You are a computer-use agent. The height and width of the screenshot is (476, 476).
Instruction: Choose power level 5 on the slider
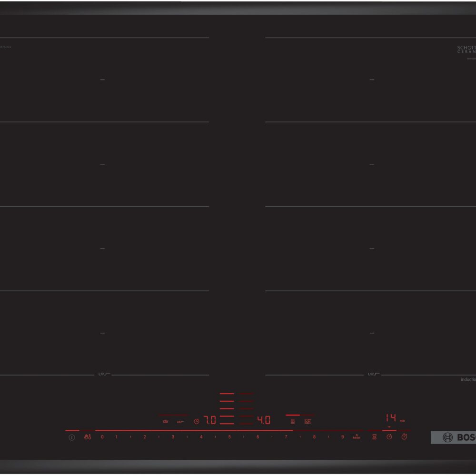click(x=229, y=437)
